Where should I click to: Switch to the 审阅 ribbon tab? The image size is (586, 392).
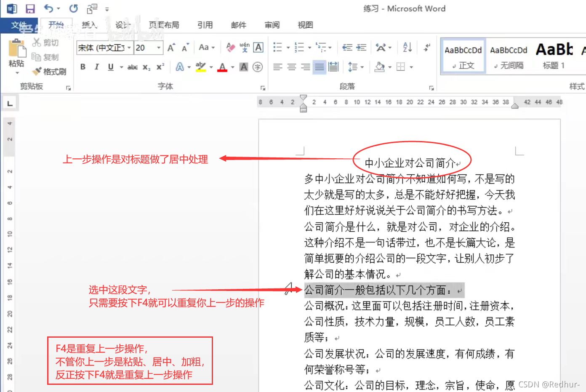(272, 25)
